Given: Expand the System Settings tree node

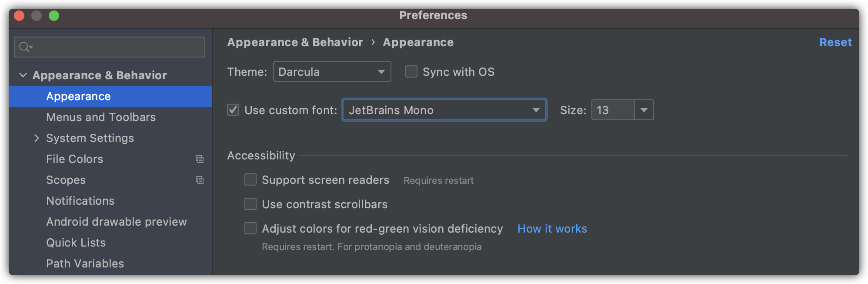Looking at the screenshot, I should [x=37, y=138].
